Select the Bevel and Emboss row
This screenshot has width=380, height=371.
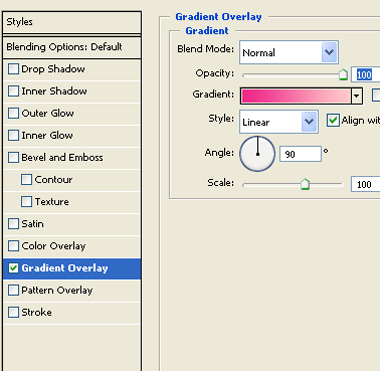coord(72,157)
